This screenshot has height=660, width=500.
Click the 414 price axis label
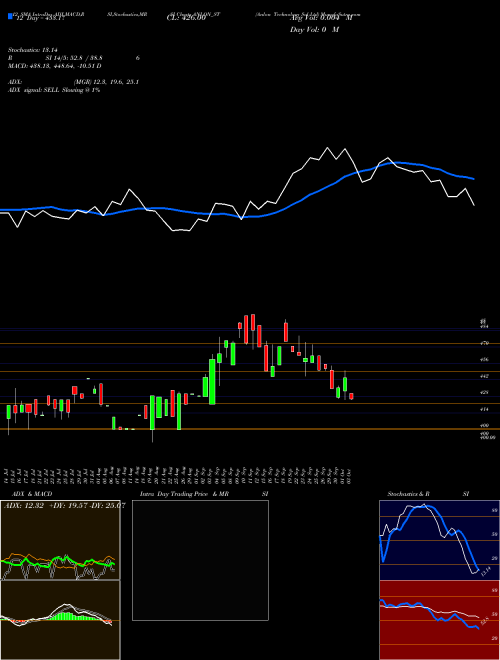(485, 409)
